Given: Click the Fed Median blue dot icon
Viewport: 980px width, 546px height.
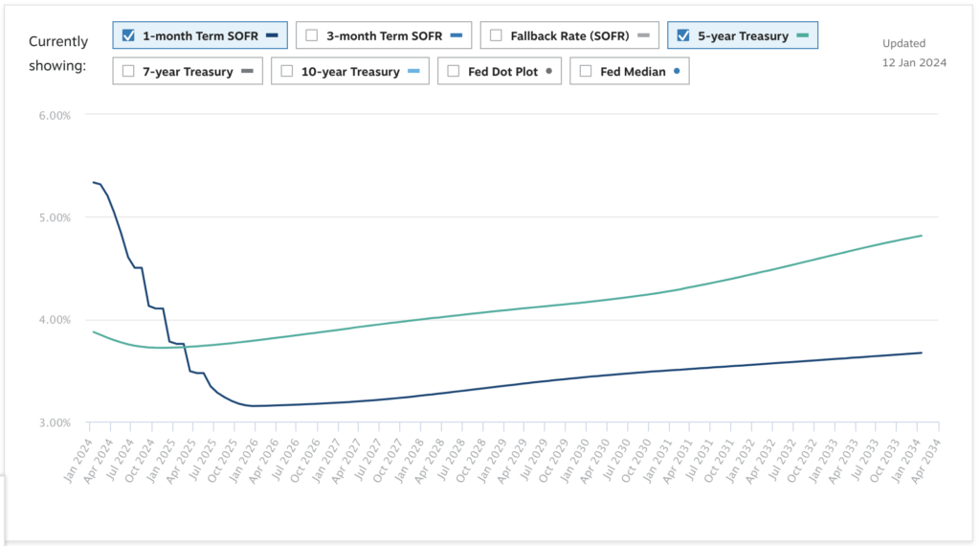Looking at the screenshot, I should (677, 71).
